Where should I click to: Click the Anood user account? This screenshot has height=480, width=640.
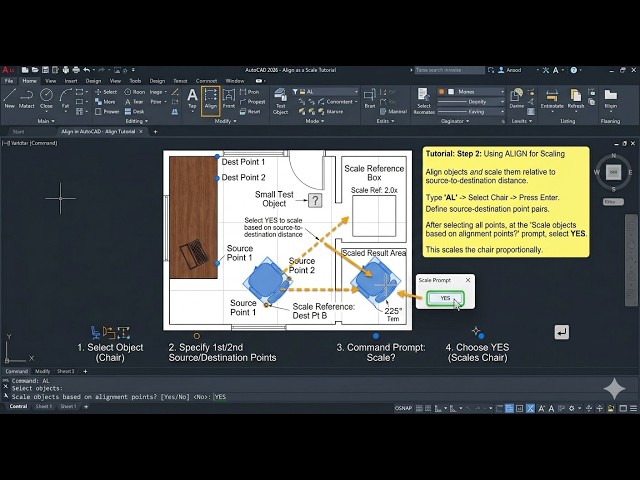[x=510, y=70]
